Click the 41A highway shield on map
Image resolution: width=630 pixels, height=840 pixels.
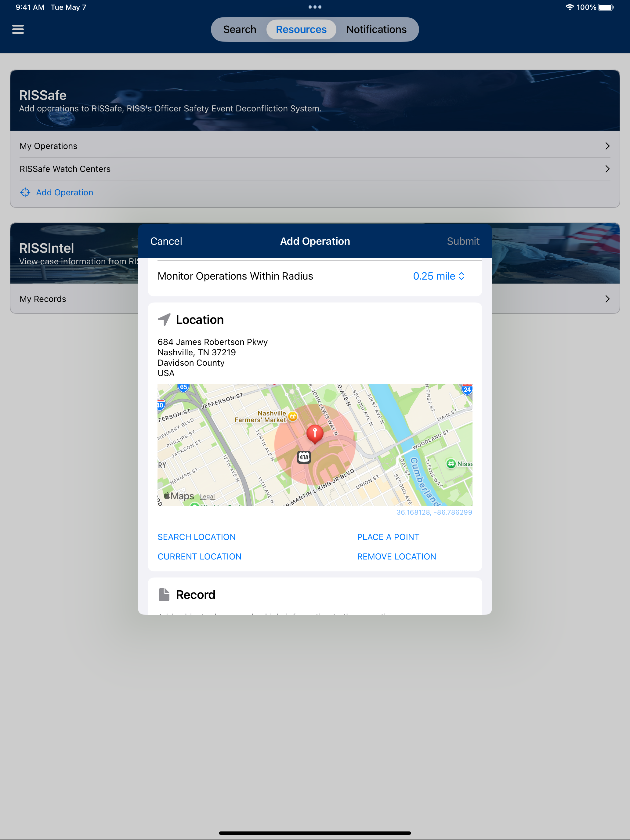[304, 457]
